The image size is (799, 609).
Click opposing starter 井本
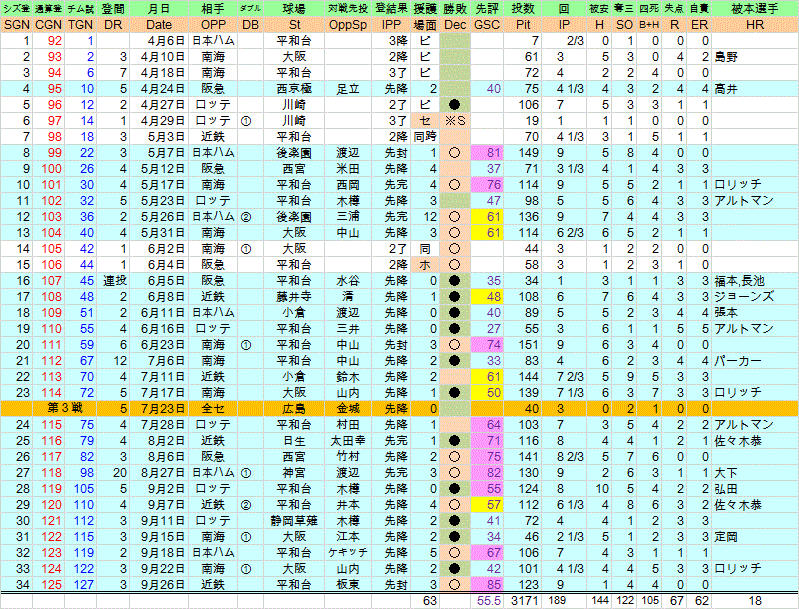pos(348,505)
